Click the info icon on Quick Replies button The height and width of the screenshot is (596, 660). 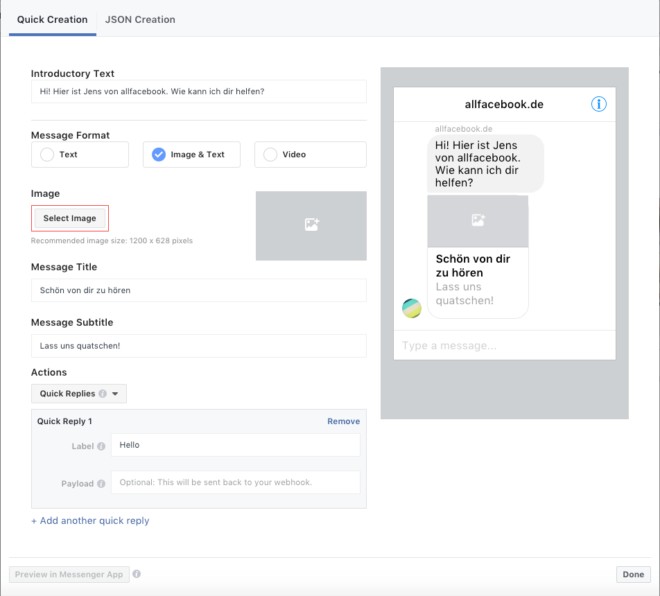pyautogui.click(x=103, y=394)
